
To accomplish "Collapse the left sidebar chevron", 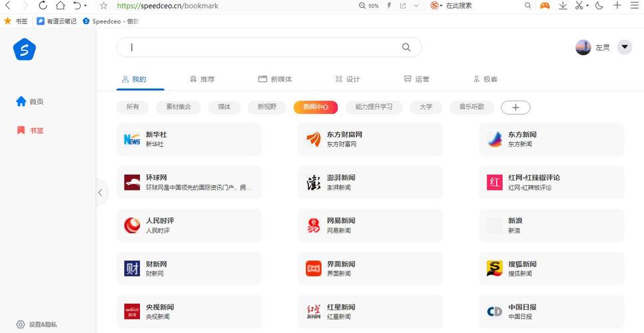I will tap(101, 192).
